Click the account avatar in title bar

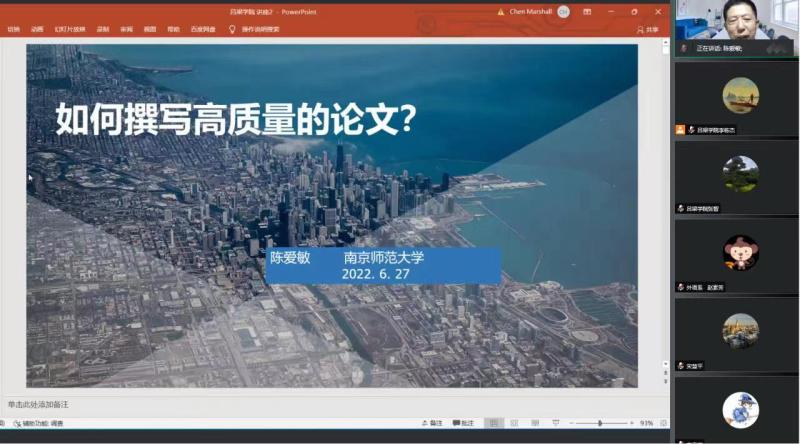[x=563, y=12]
